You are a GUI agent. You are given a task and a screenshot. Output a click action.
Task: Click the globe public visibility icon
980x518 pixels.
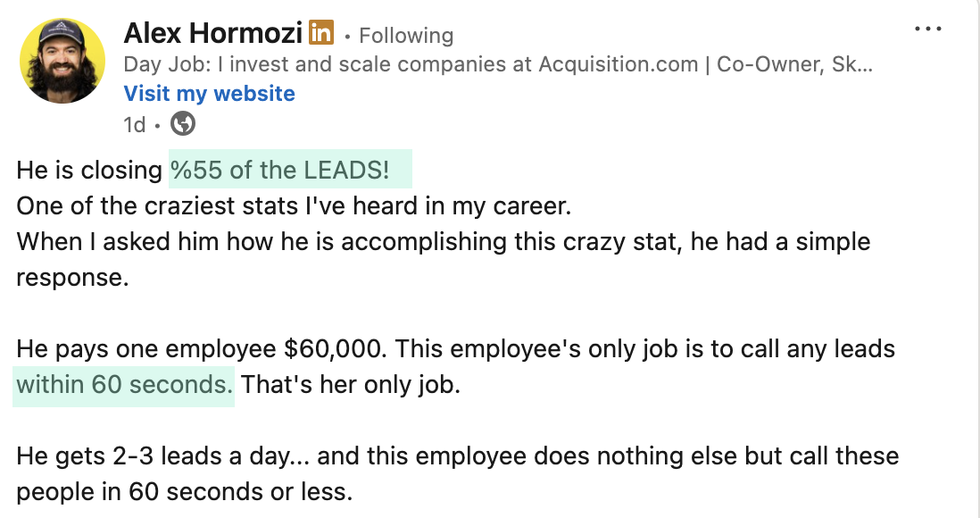[182, 123]
